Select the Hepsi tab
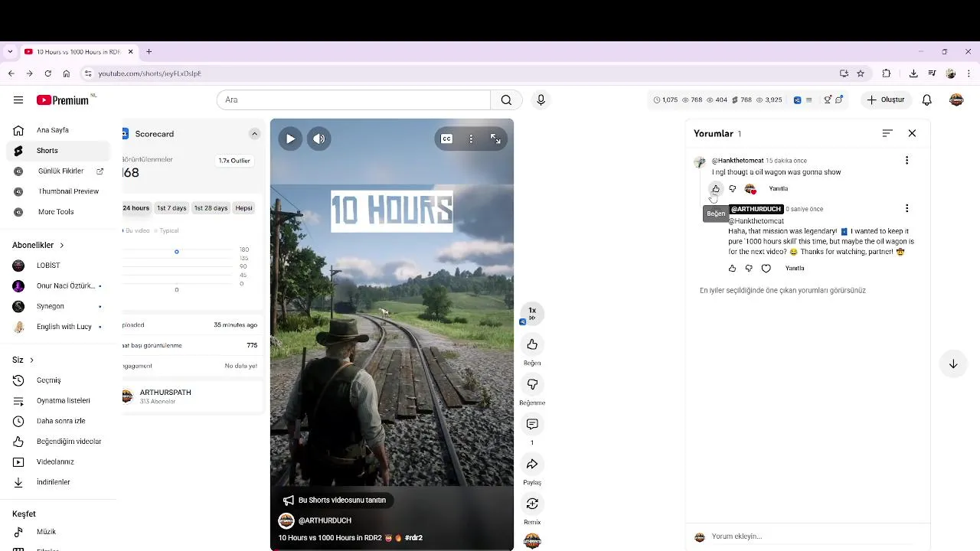980x551 pixels. point(243,208)
